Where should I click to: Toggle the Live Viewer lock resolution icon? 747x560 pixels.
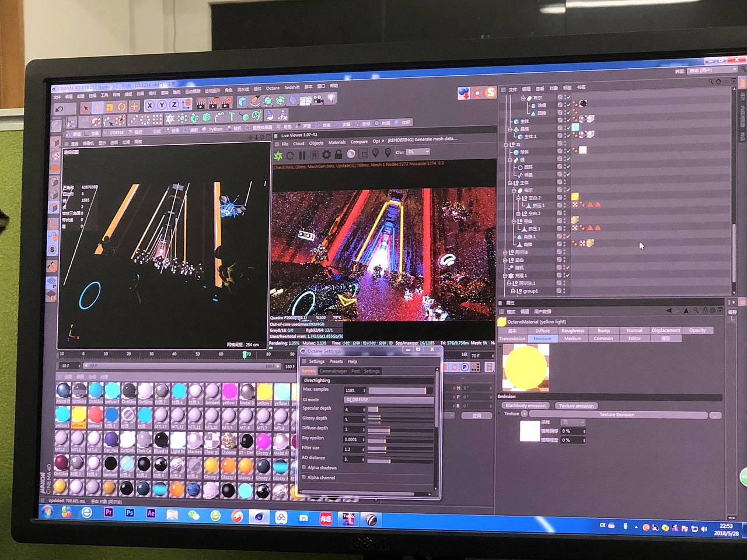pos(338,154)
